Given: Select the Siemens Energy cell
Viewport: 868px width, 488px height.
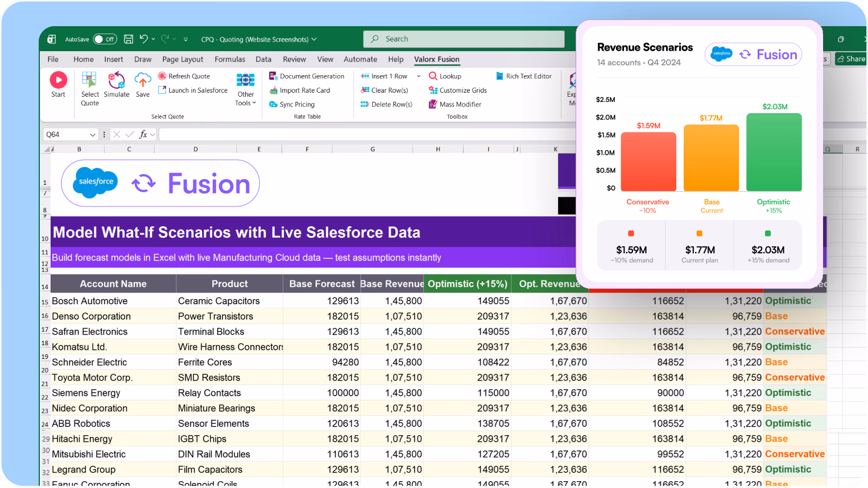Looking at the screenshot, I should coord(114,393).
